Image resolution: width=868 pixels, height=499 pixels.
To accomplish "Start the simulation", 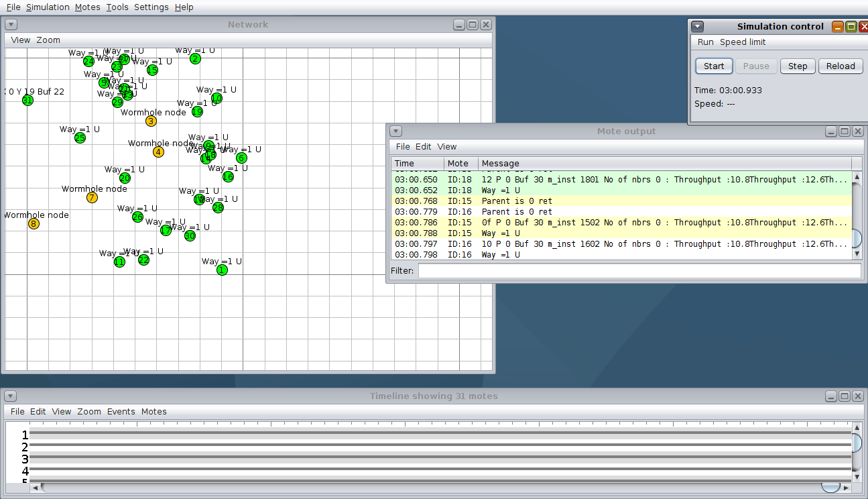I will (714, 66).
